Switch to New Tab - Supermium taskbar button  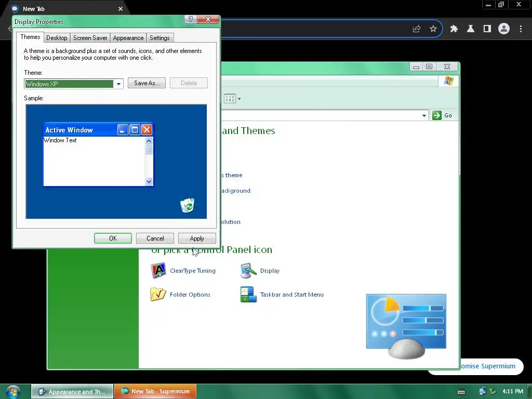tap(155, 392)
